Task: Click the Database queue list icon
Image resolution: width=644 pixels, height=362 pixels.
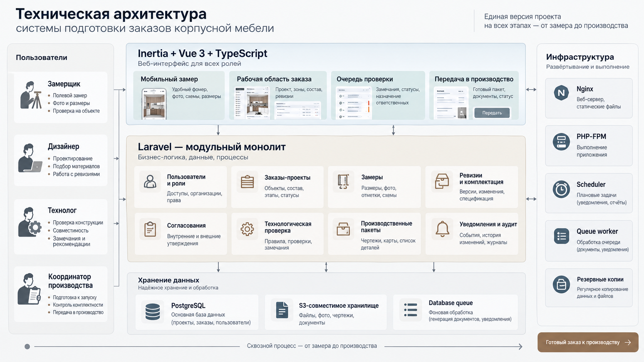Action: pos(411,310)
